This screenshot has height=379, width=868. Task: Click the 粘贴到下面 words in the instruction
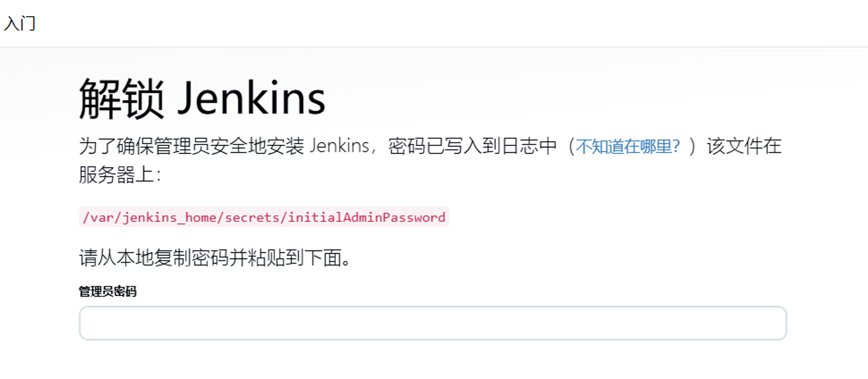click(294, 257)
